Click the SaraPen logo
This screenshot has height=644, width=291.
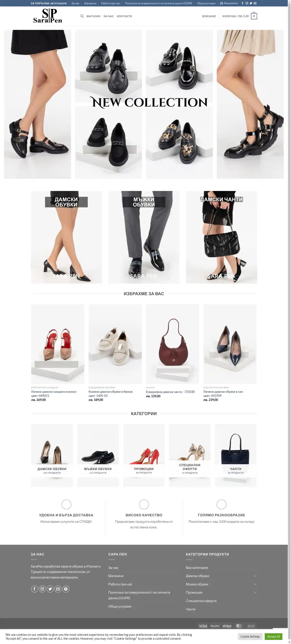click(x=48, y=16)
